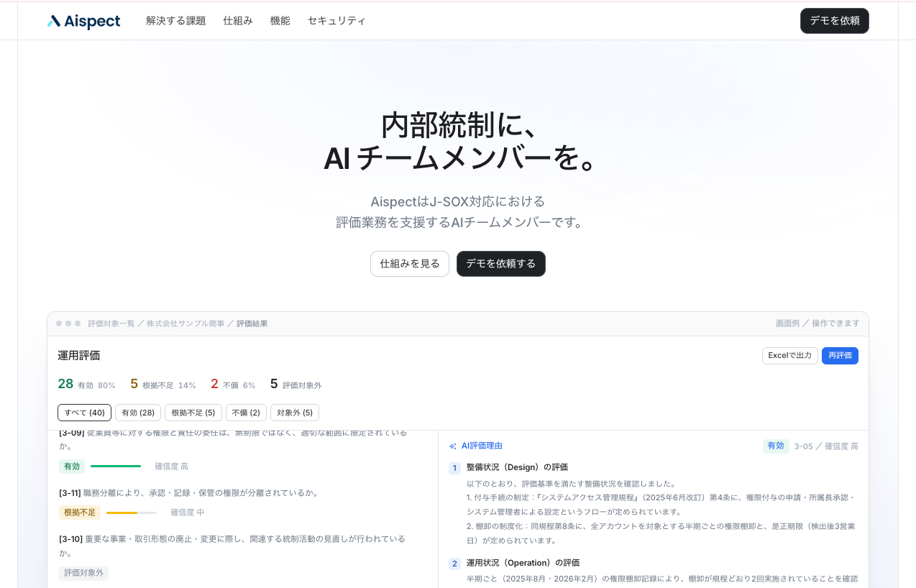Click the 再評価 button
This screenshot has width=916, height=588.
[840, 356]
